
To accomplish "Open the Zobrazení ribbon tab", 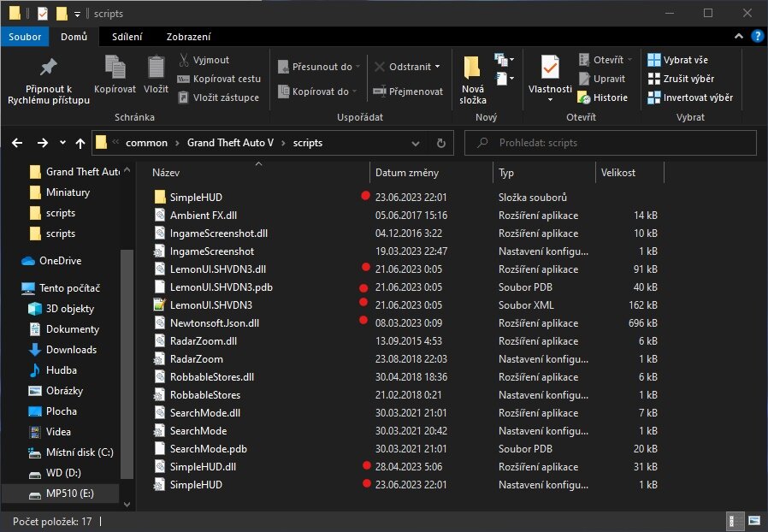I will [189, 37].
